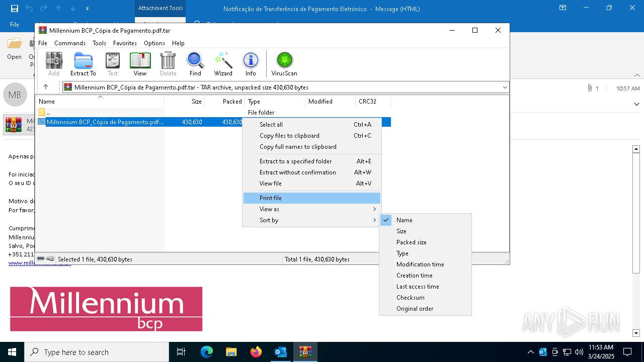Viewport: 644px width, 362px height.
Task: Click the volume speaker tray icon
Action: click(x=579, y=352)
